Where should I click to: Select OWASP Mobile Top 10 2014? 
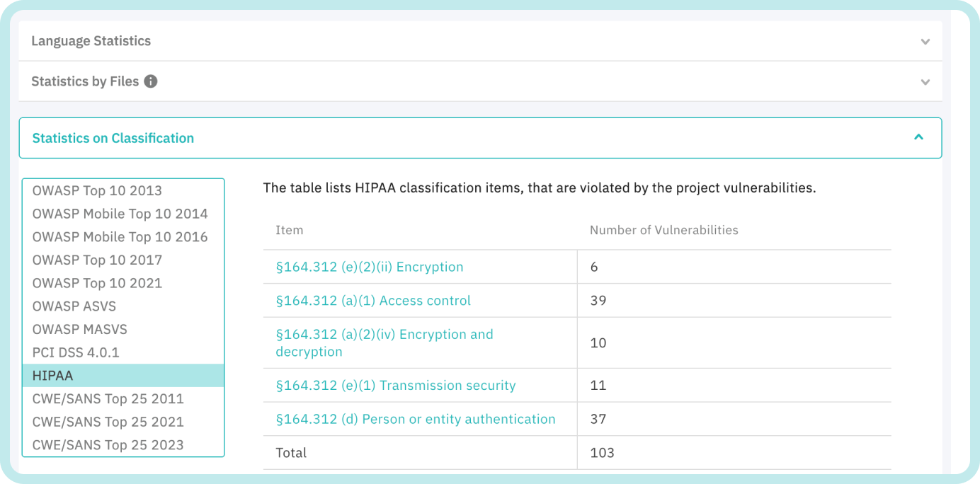coord(123,214)
